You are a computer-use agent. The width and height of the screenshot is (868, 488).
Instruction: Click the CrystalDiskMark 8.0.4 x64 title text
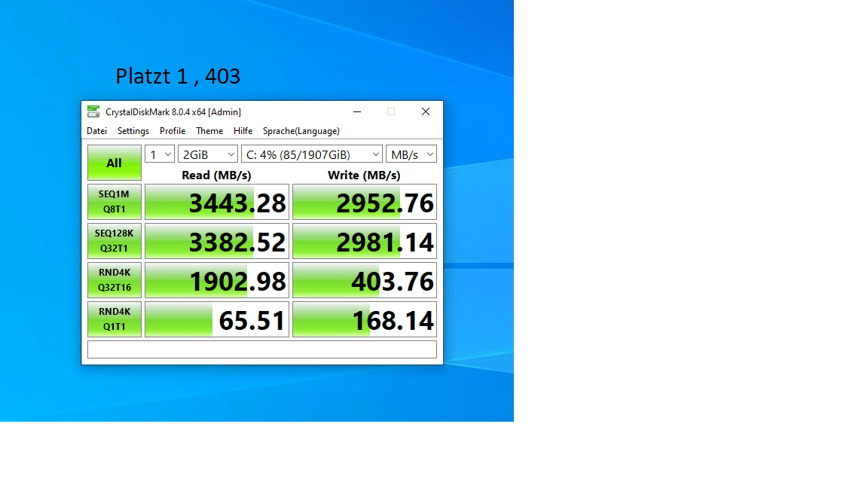tap(173, 111)
